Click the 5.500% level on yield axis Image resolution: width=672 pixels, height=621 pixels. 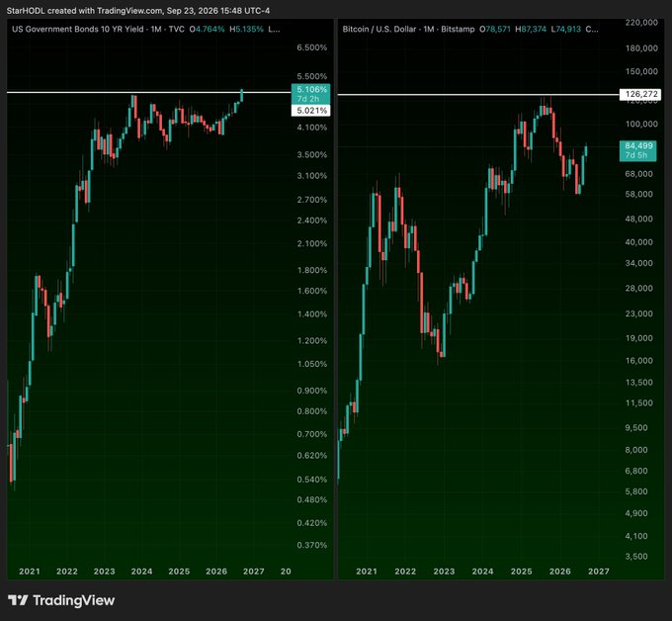click(312, 76)
